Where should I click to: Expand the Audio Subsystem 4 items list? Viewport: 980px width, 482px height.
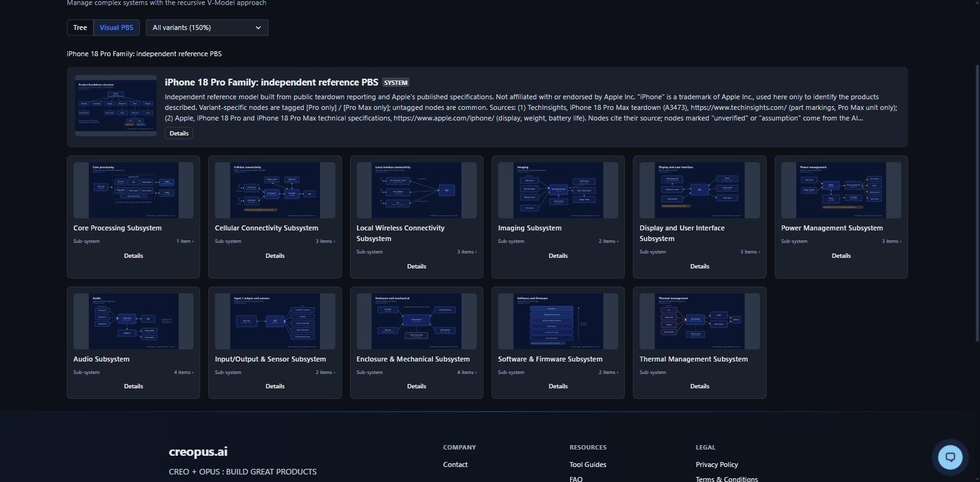[184, 372]
